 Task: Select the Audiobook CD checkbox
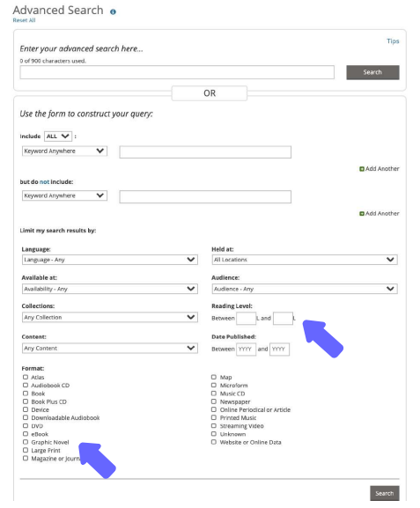(26, 386)
